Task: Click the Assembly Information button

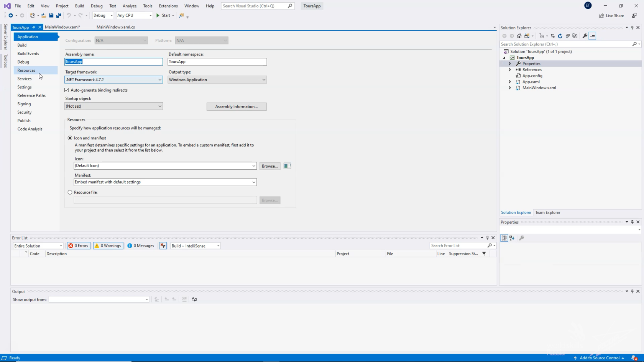Action: [237, 106]
